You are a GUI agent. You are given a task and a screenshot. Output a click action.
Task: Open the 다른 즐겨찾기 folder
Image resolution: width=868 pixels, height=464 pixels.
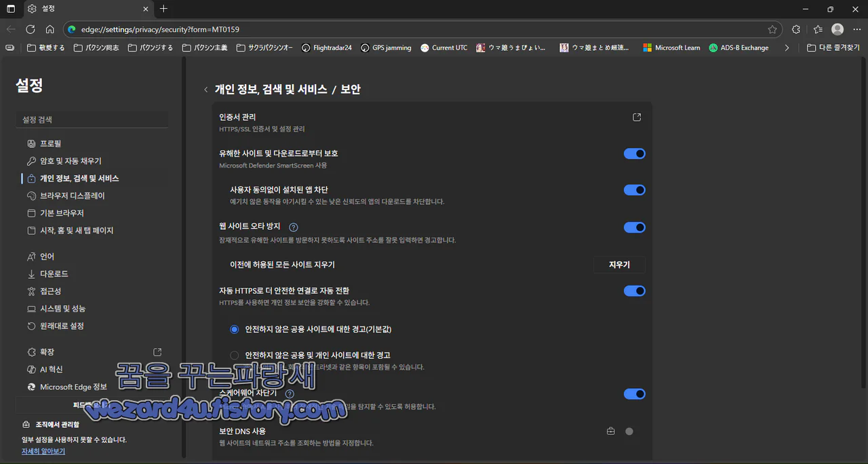[833, 47]
